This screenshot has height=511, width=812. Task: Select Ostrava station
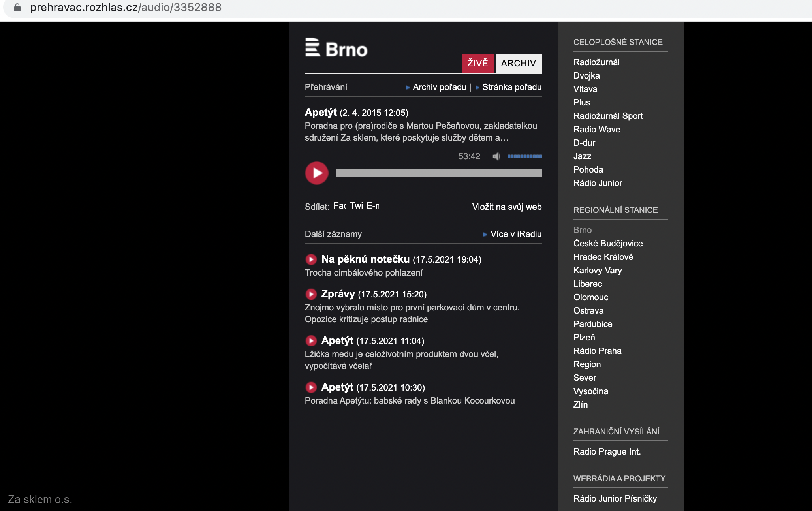[x=588, y=311]
